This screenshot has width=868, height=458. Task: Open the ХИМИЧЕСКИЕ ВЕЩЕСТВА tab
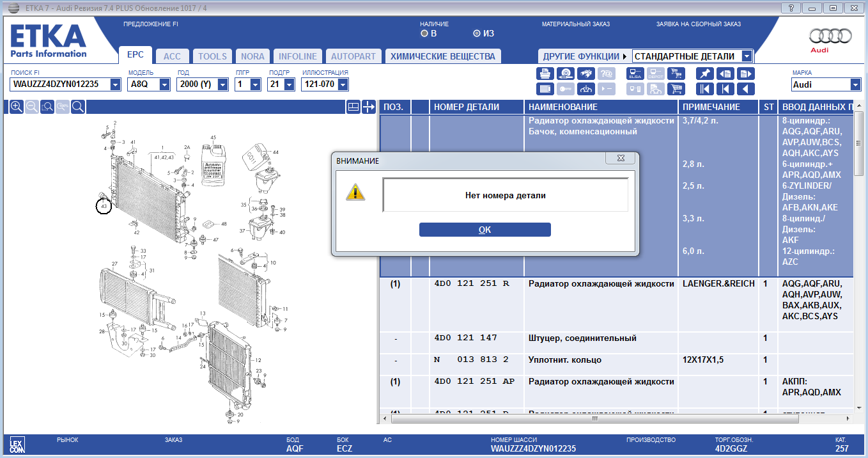pos(442,56)
